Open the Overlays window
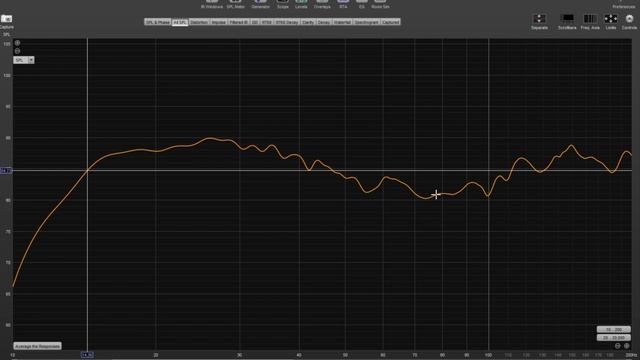640x360 pixels. 322,4
